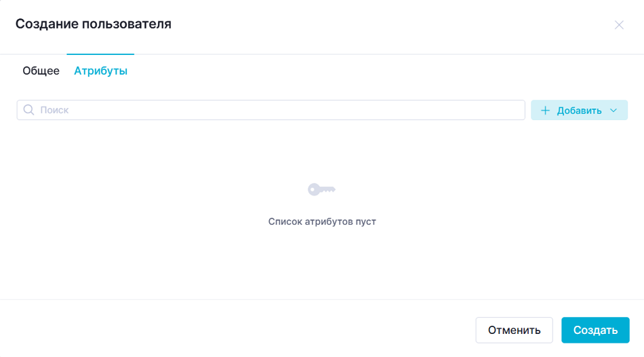Screen dimensions: 644x357
Task: Confirm with the Создать button
Action: coord(596,330)
